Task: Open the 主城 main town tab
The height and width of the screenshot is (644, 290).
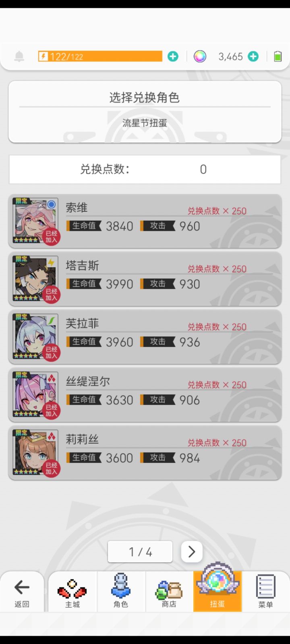Action: [72, 592]
